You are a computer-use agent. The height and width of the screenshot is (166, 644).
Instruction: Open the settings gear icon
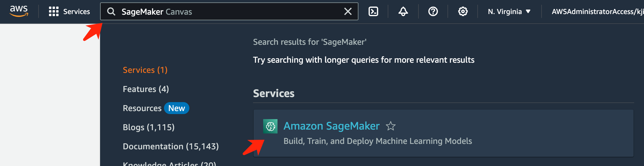click(x=463, y=12)
